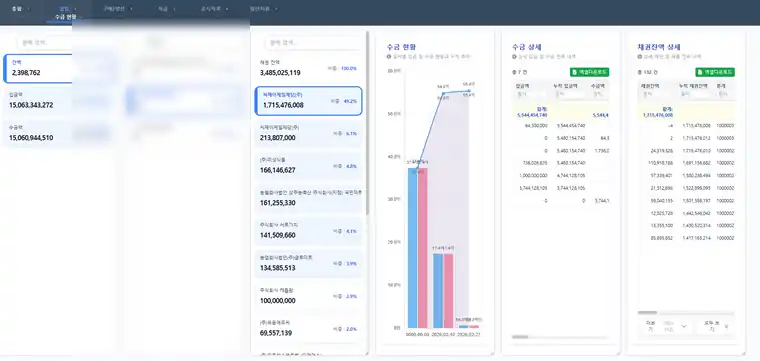Click the 24,319,526 cell in 채권잔액 상세 table
The width and height of the screenshot is (760, 361).
click(662, 151)
